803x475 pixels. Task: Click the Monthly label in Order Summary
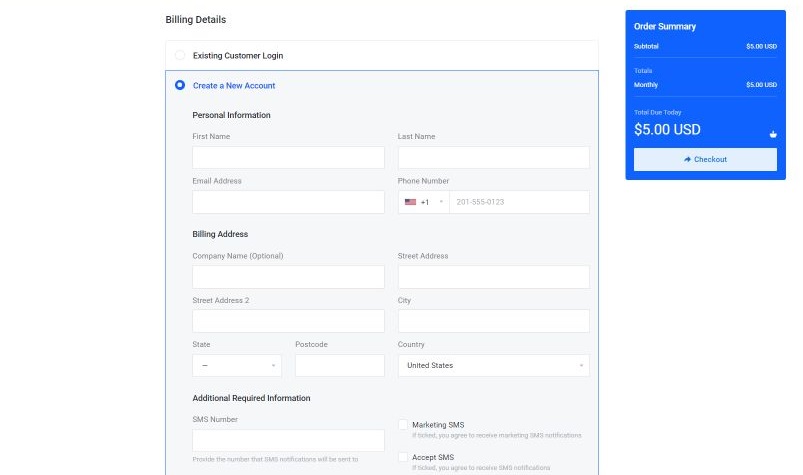tap(646, 85)
